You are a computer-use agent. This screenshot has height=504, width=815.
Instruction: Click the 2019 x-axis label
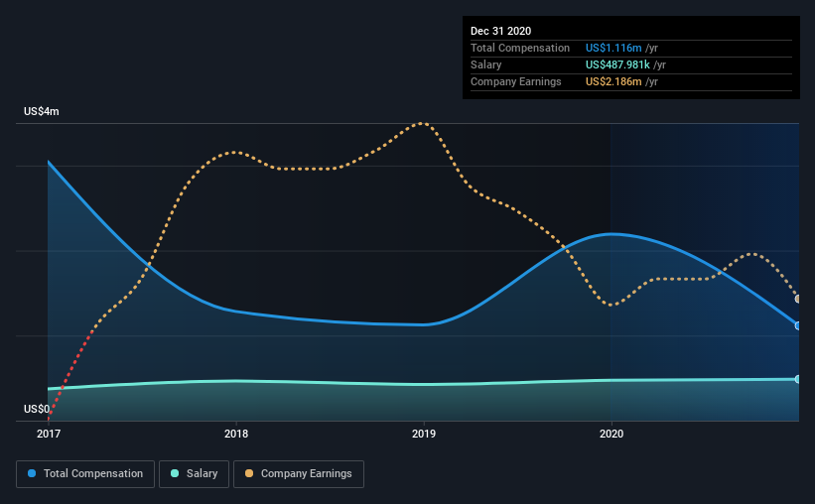coord(424,434)
